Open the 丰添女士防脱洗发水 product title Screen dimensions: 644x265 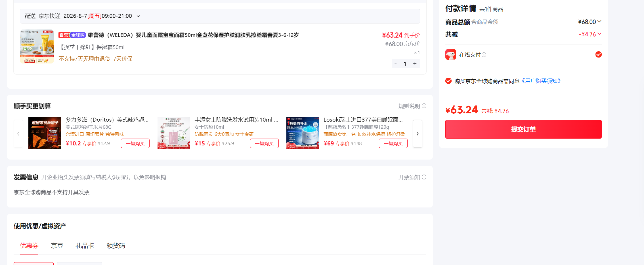tap(236, 120)
